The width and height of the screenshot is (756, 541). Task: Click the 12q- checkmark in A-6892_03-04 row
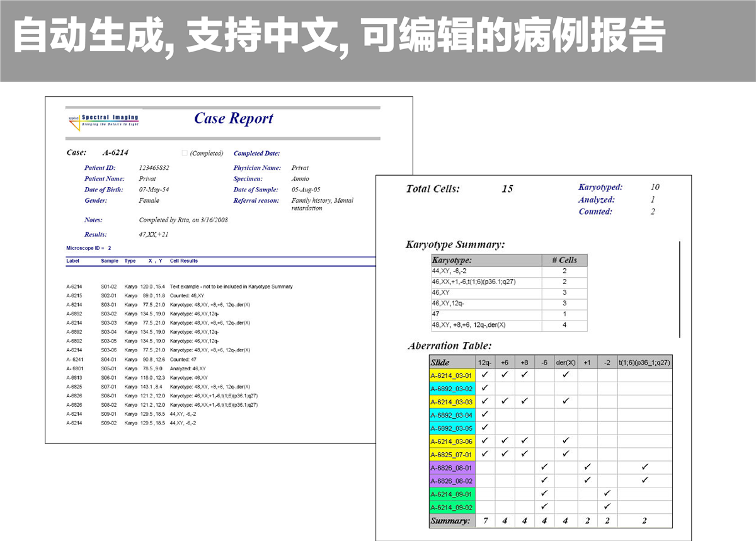pos(484,415)
